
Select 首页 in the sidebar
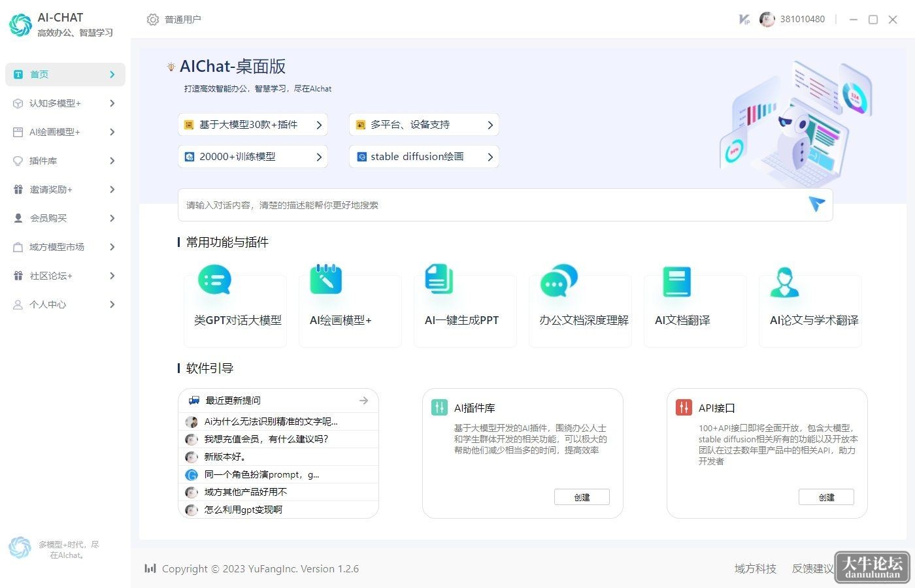[x=65, y=74]
